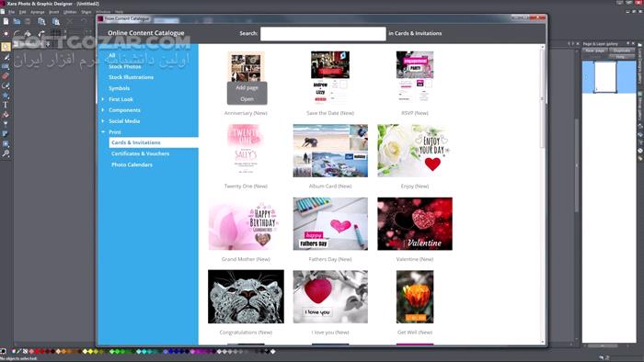Select the Symbols category
The width and height of the screenshot is (644, 362).
[119, 88]
